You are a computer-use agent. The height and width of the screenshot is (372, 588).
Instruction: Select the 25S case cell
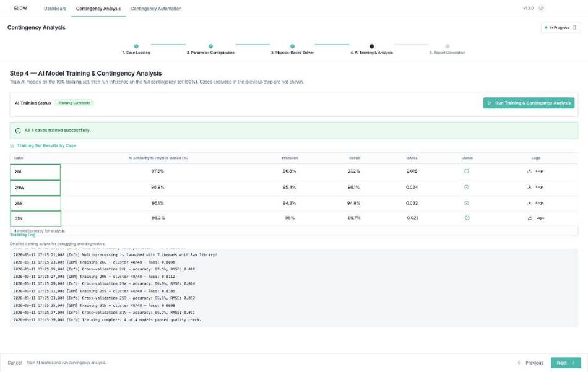35,203
